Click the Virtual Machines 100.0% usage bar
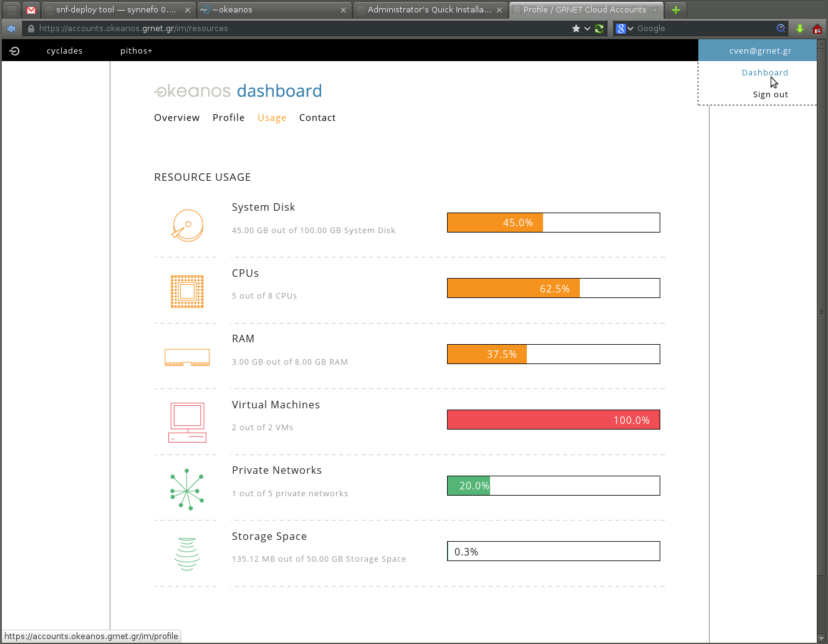828x644 pixels. [554, 420]
